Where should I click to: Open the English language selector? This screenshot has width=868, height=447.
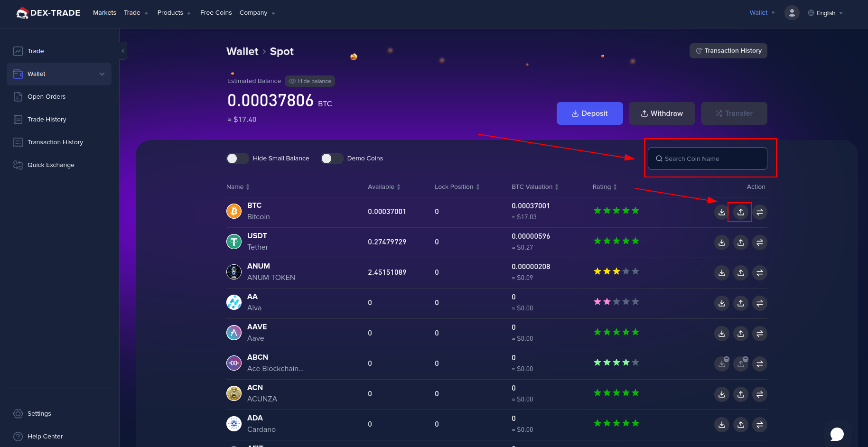coord(825,13)
